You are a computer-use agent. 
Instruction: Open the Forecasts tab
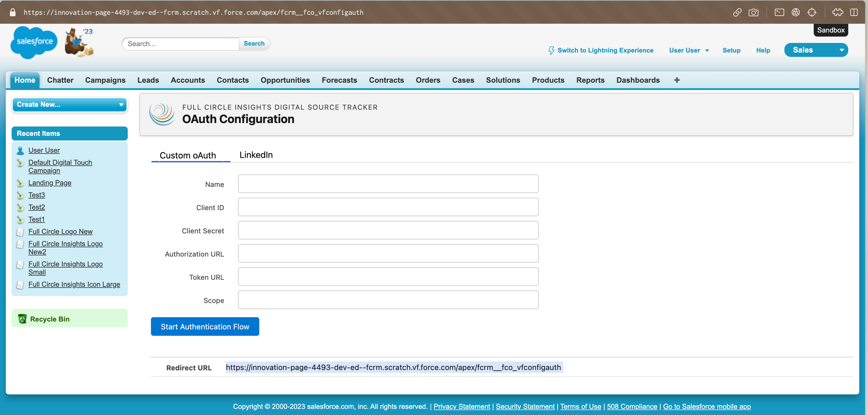340,80
